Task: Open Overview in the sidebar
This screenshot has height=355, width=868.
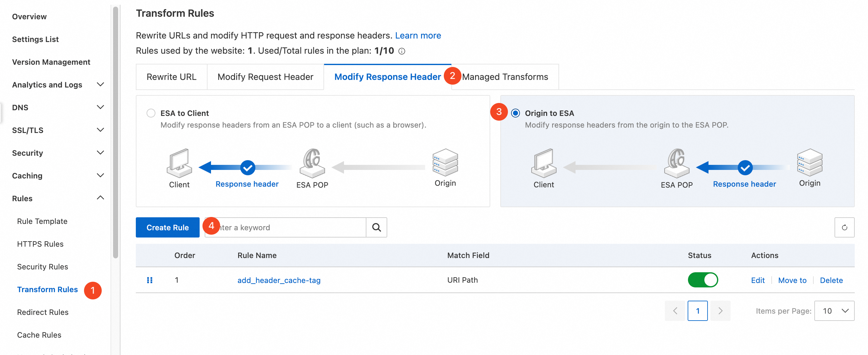Action: 29,16
